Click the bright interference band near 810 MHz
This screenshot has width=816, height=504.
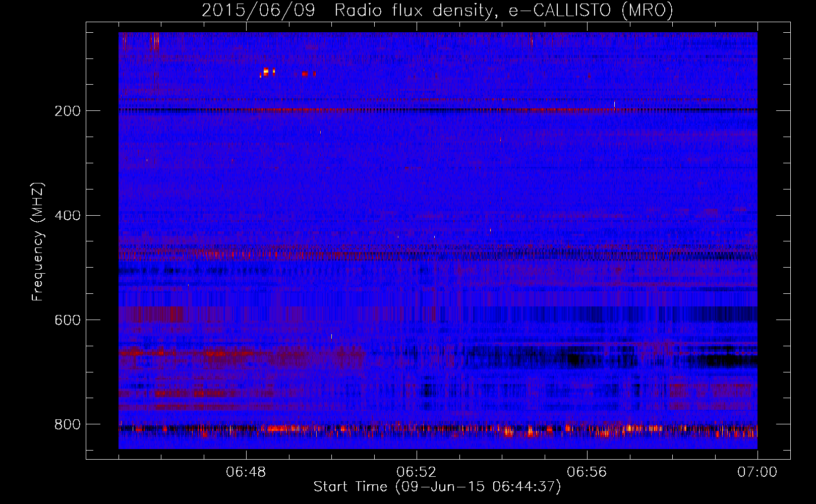tap(438, 430)
